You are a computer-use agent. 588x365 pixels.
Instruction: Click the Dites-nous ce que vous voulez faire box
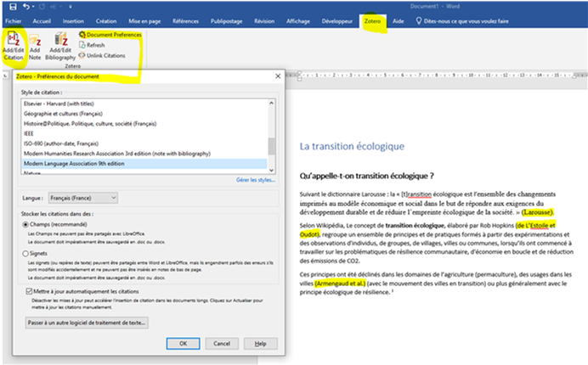466,21
